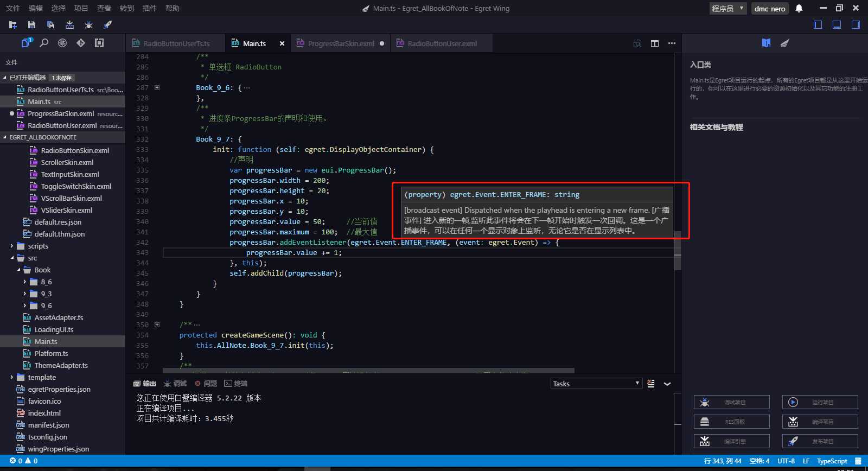This screenshot has width=868, height=471.
Task: Toggle the bottom panel visibility
Action: 837,25
